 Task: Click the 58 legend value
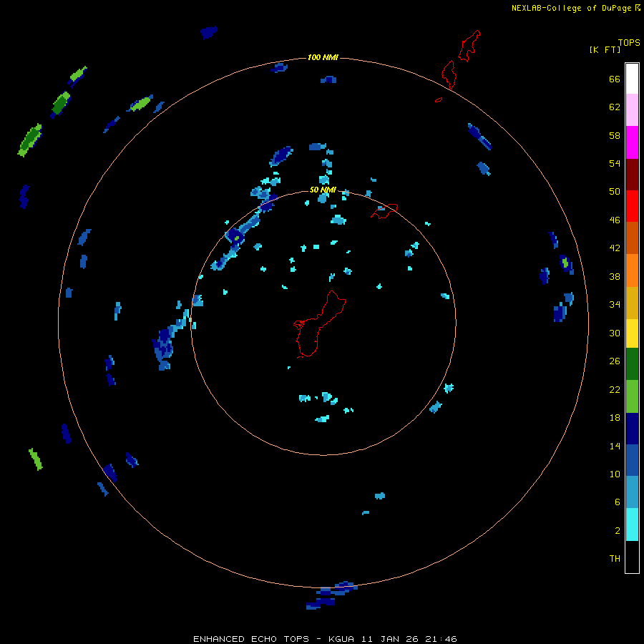click(x=615, y=135)
